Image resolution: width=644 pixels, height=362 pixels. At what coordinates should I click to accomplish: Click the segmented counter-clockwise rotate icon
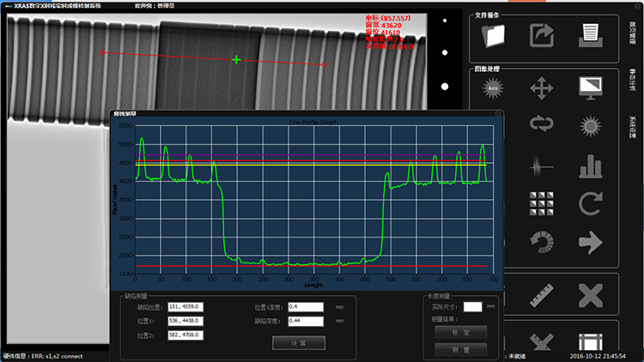[x=541, y=242]
